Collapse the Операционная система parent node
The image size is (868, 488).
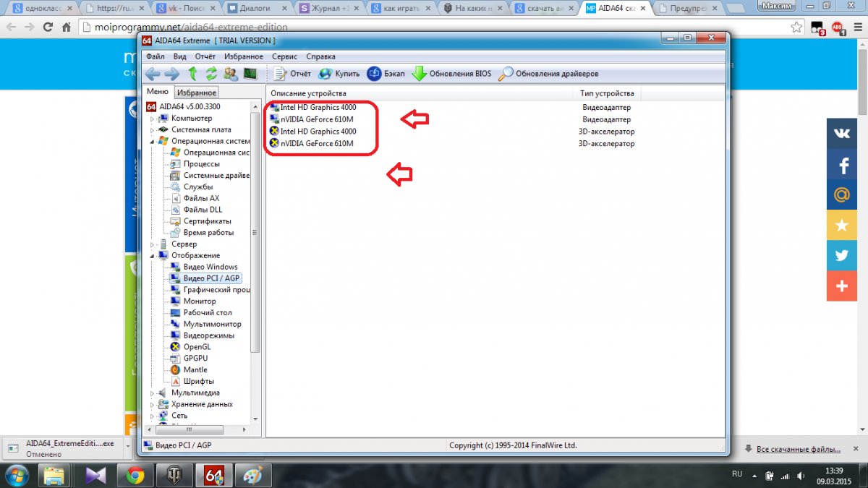coord(152,141)
